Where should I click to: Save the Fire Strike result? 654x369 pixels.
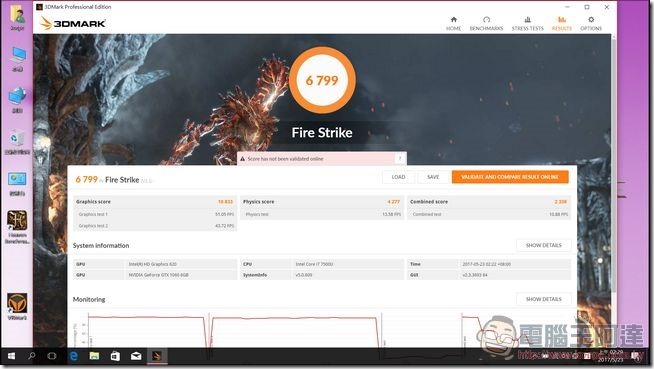point(433,177)
